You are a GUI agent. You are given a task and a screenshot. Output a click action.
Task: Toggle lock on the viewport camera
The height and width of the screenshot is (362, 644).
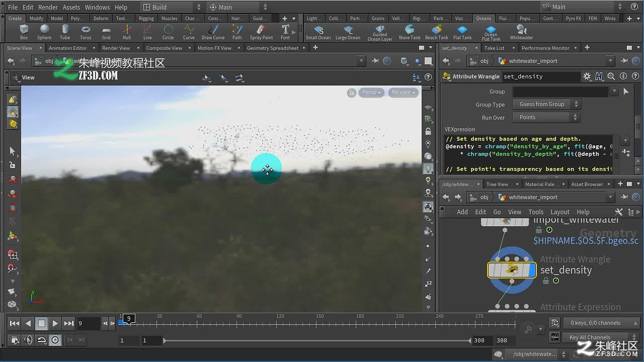tap(352, 93)
